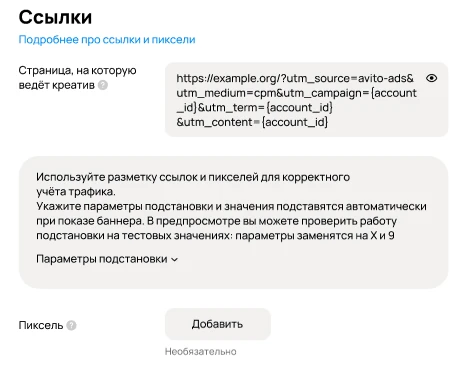The image size is (472, 375).
Task: Click the Ссылки section heading
Action: [55, 17]
